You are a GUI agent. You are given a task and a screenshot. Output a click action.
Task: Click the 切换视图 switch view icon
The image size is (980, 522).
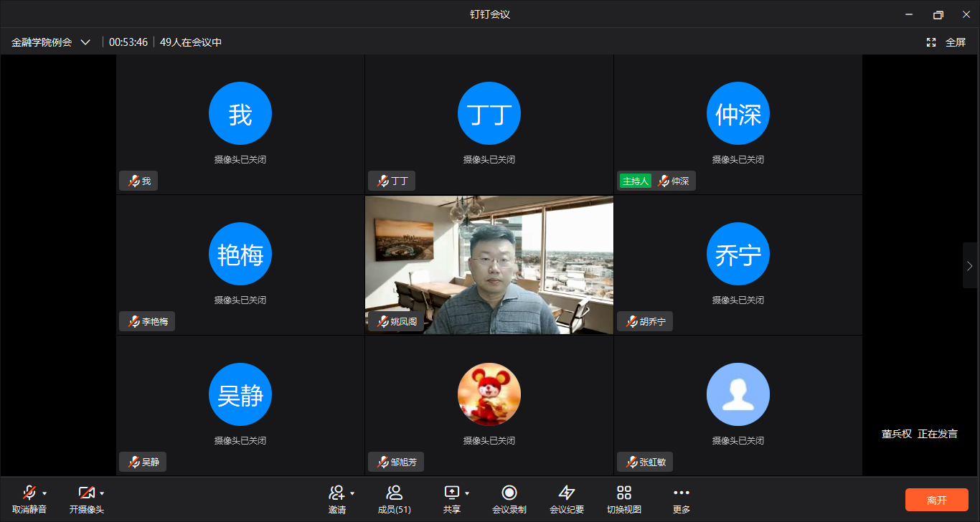[x=624, y=493]
